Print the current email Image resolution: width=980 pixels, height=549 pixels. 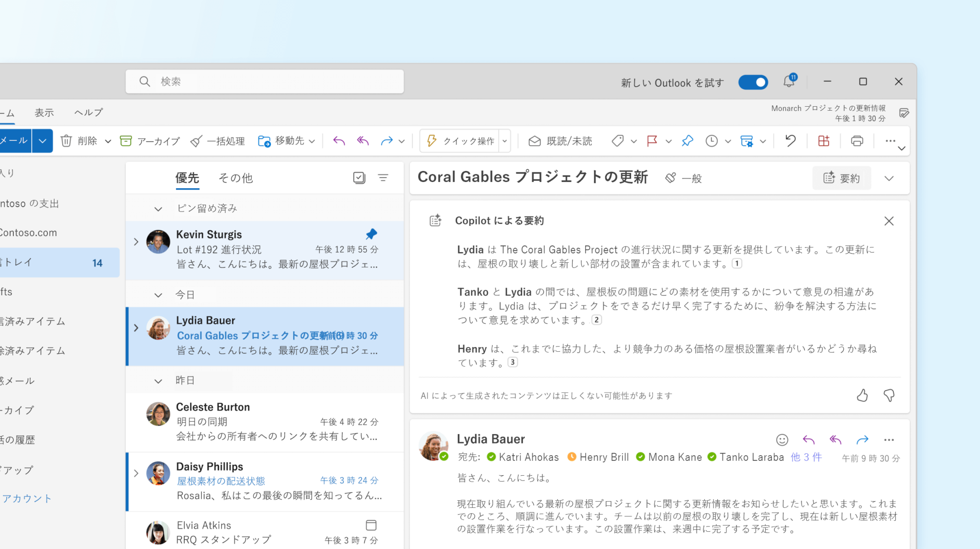[857, 140]
